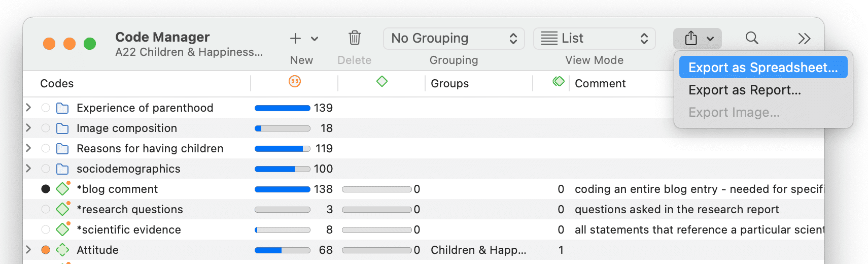Click the code groups count column icon

pos(559,81)
